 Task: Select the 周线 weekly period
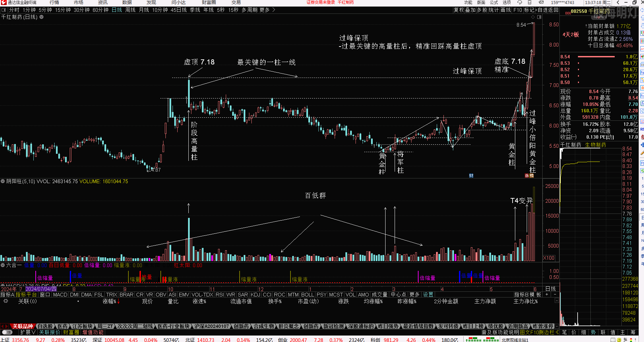point(130,10)
